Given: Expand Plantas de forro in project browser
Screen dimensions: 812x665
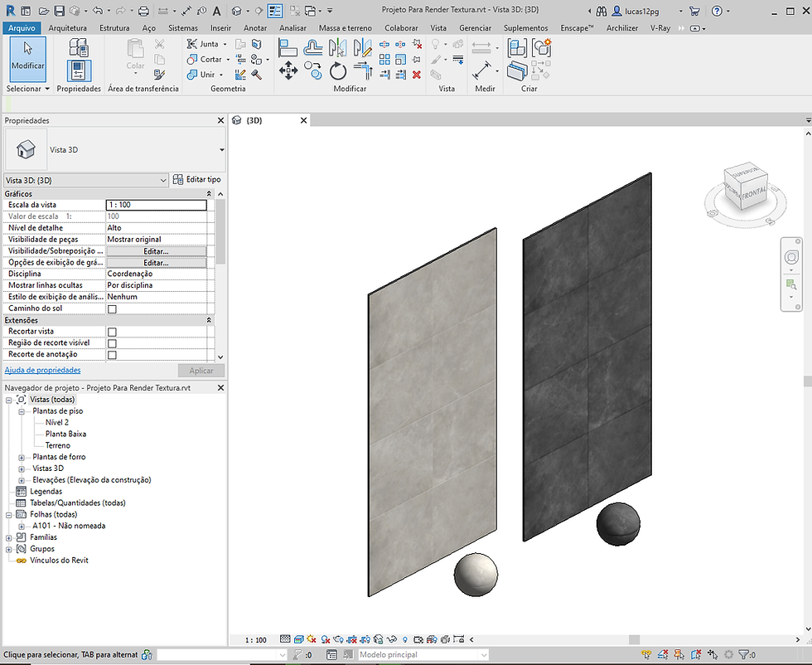Looking at the screenshot, I should [x=22, y=457].
